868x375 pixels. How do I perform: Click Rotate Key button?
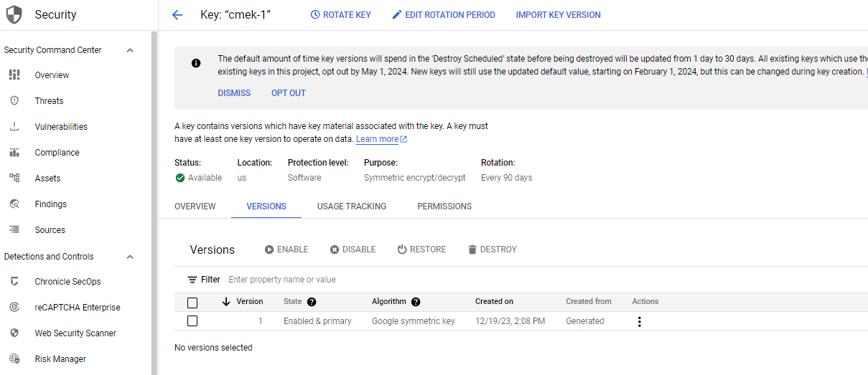click(340, 14)
